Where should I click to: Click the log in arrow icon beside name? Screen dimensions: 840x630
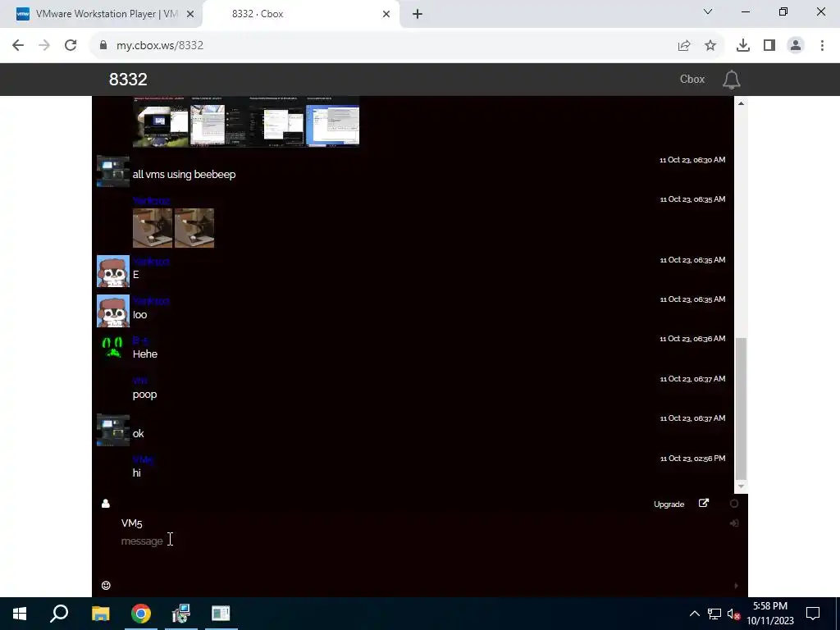(734, 523)
